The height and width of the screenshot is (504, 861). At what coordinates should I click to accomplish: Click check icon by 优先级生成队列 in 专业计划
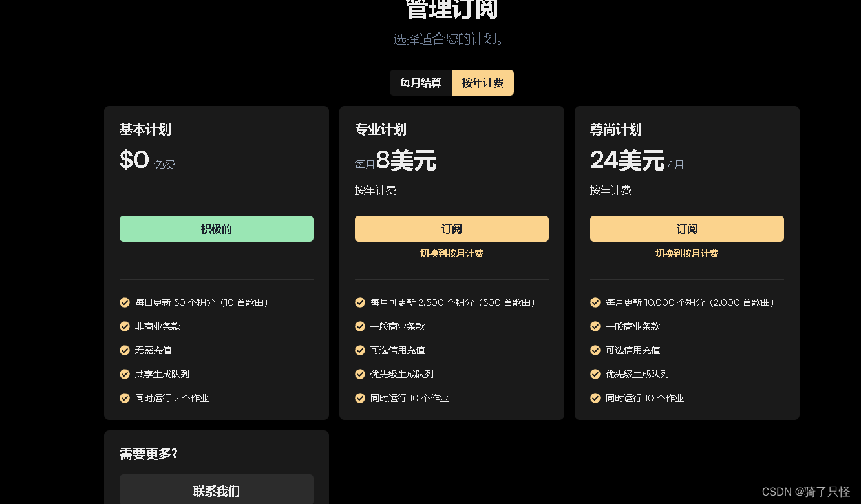pos(360,374)
